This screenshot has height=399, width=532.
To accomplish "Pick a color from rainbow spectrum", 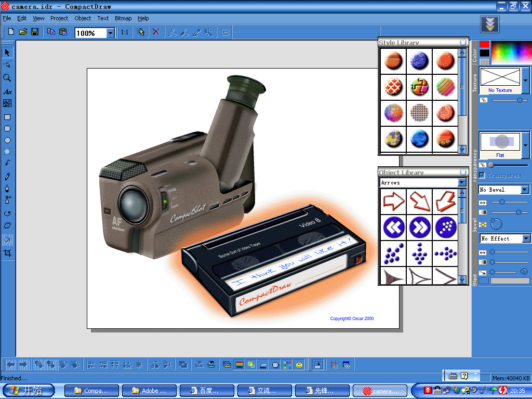I will pos(511,52).
